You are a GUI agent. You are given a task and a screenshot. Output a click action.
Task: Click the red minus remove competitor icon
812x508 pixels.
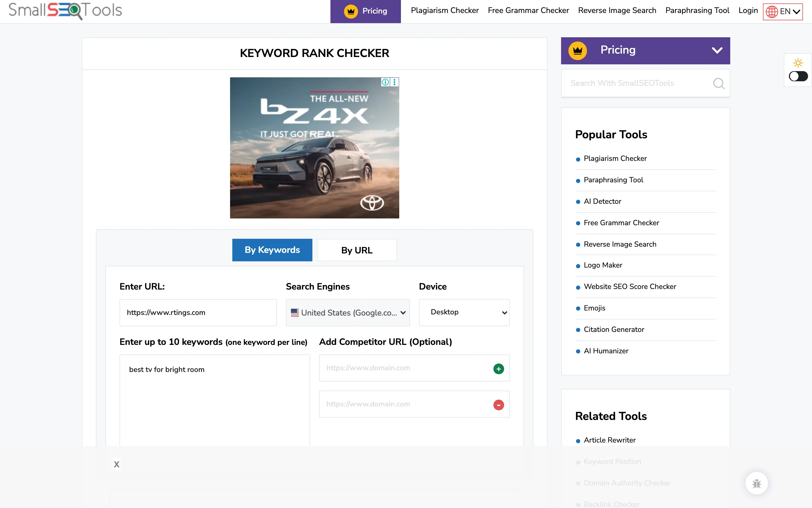coord(498,405)
